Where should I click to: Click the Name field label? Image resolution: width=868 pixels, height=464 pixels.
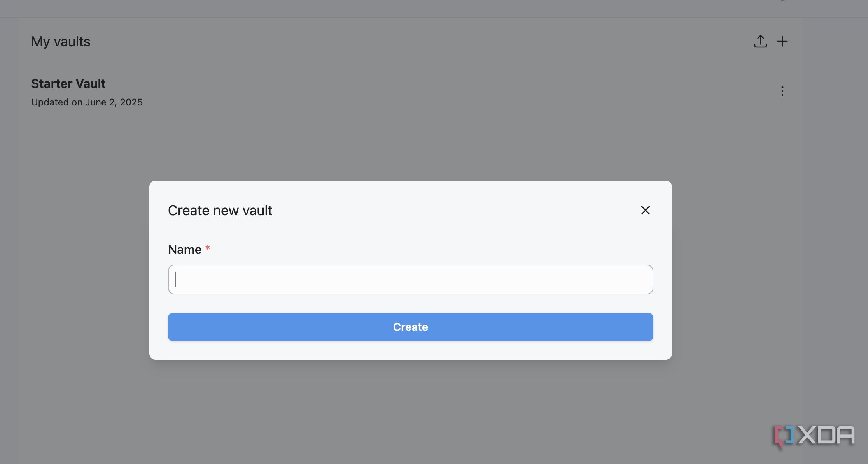(x=185, y=250)
